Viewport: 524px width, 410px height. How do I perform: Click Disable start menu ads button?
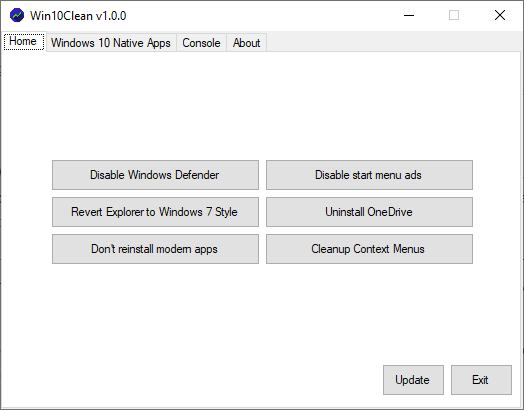(369, 175)
